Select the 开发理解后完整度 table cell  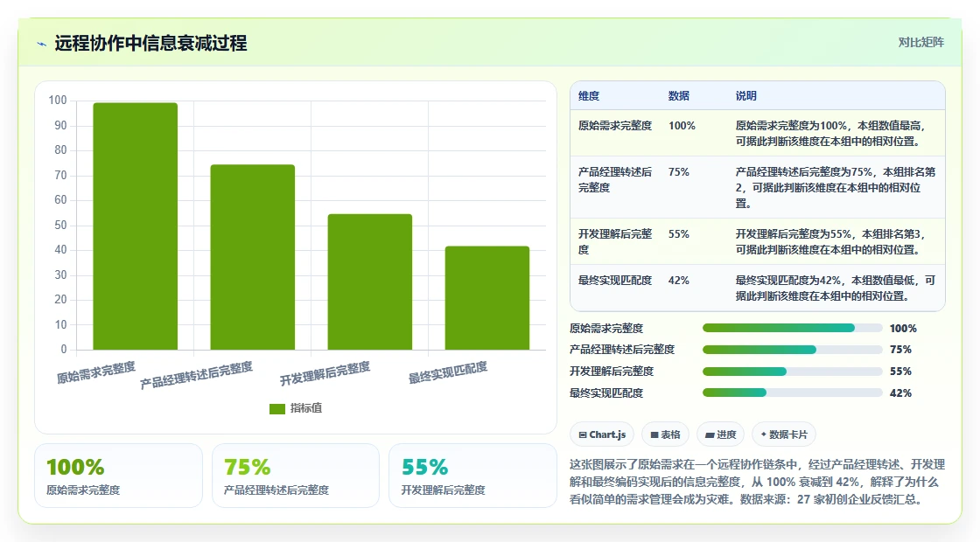615,241
